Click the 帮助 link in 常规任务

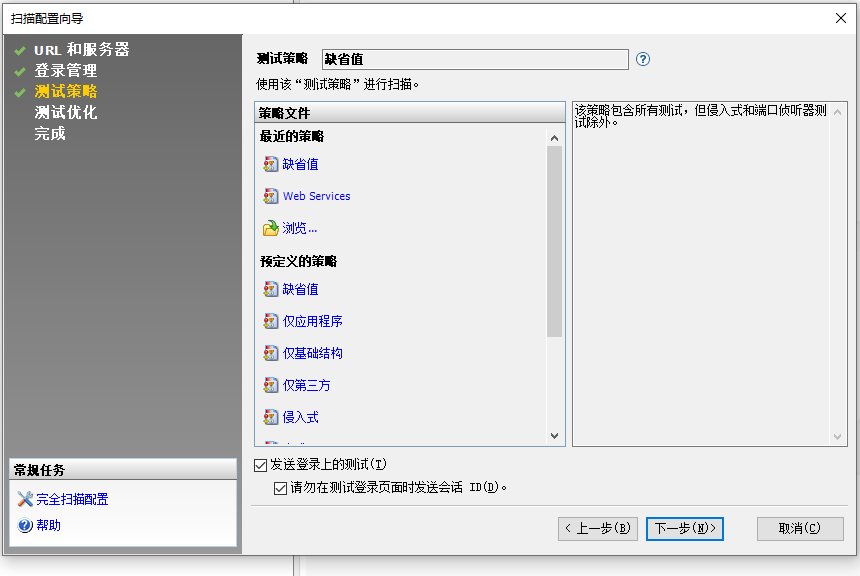tap(46, 524)
